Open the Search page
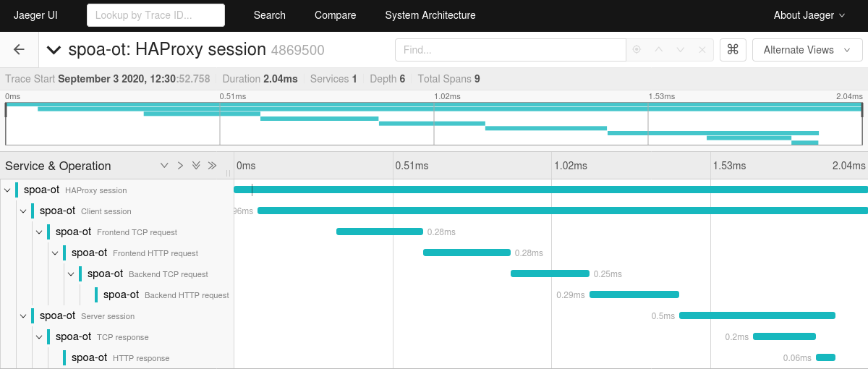868x369 pixels. pyautogui.click(x=270, y=15)
